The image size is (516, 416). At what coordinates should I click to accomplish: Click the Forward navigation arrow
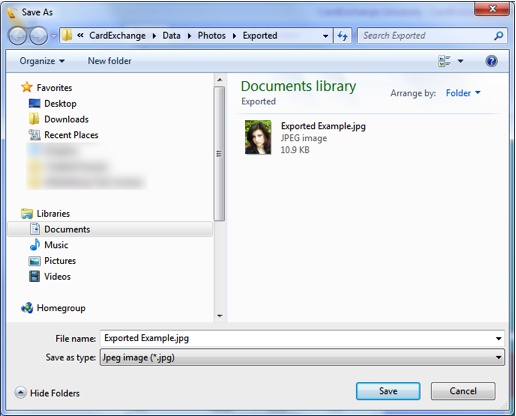tap(39, 36)
